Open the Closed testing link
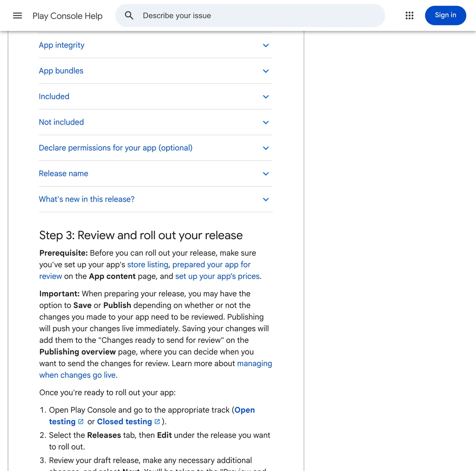The image size is (476, 471). [x=125, y=421]
